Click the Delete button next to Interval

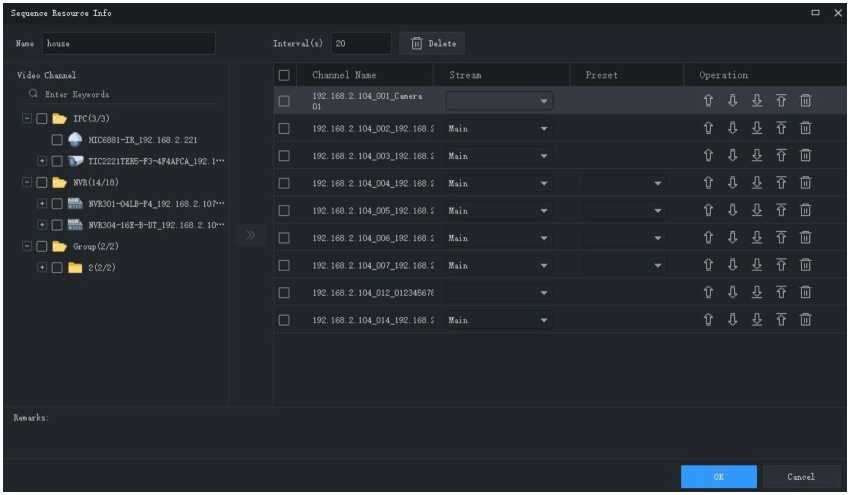coord(433,44)
